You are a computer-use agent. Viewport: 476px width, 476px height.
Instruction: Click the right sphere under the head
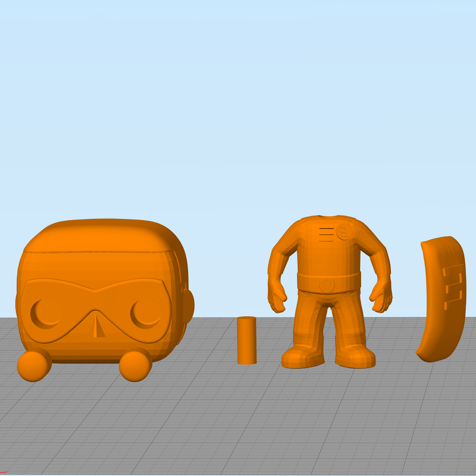[136, 365]
